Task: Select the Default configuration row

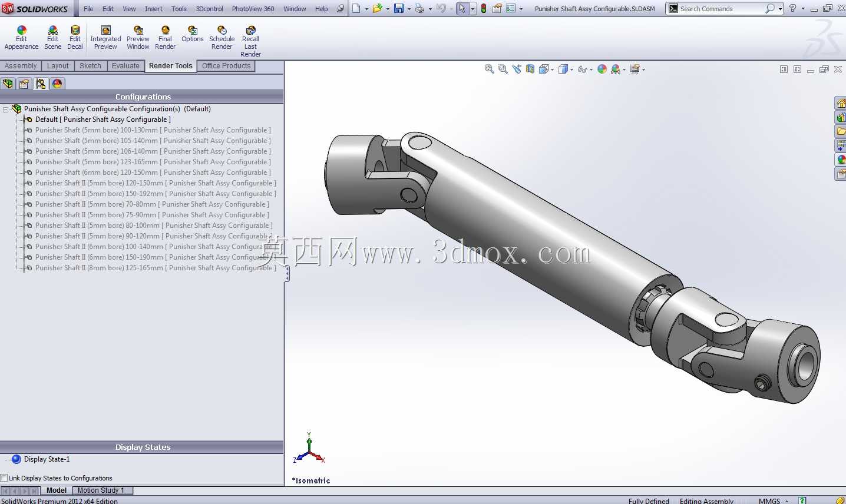Action: pyautogui.click(x=103, y=120)
